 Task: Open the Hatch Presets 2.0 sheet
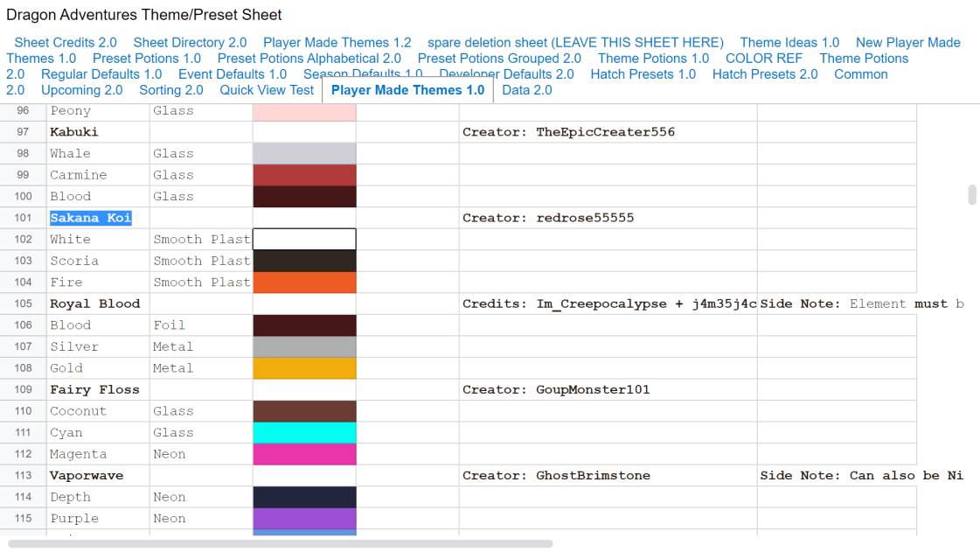765,74
